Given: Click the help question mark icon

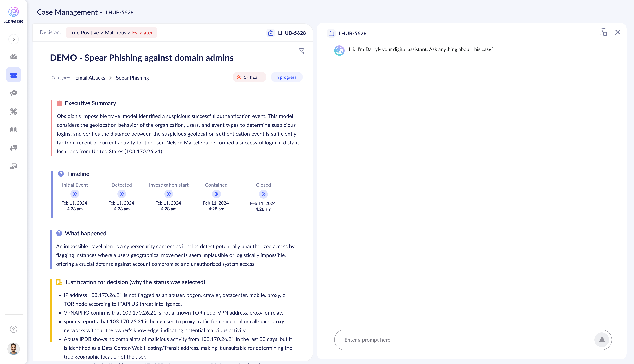Looking at the screenshot, I should tap(14, 329).
